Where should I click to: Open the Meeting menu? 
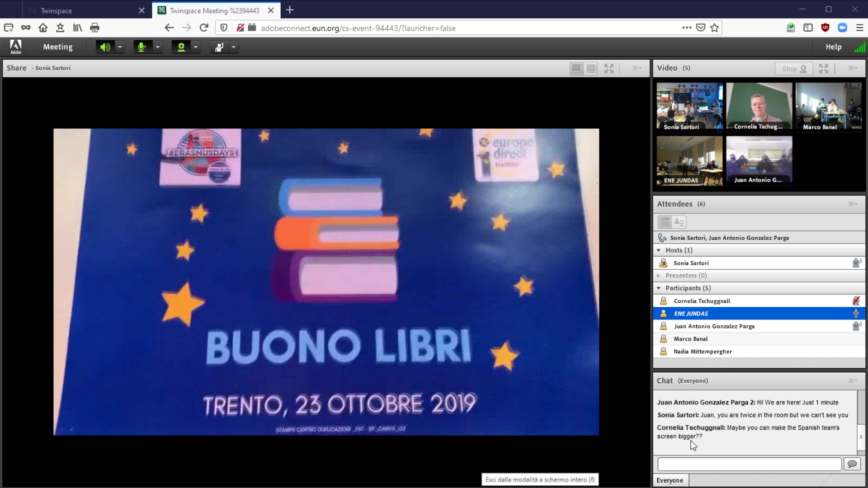click(57, 47)
